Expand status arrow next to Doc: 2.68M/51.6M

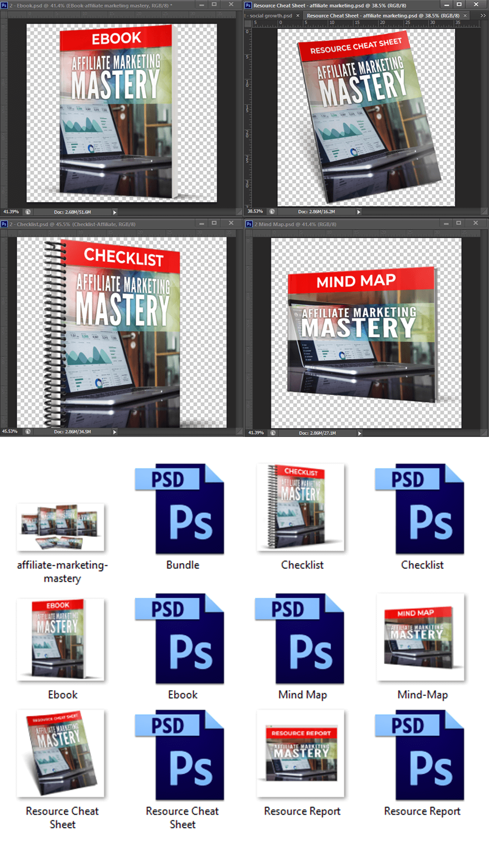114,212
